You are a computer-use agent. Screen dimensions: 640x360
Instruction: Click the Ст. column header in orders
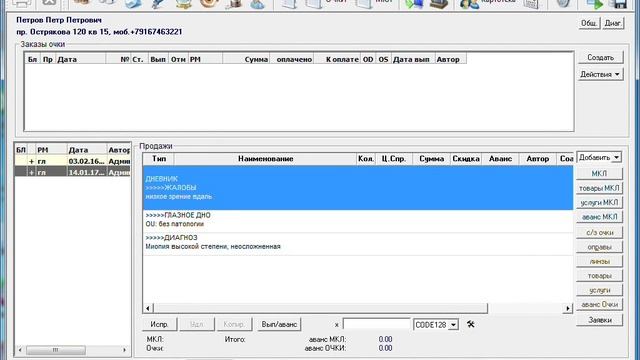[139, 59]
